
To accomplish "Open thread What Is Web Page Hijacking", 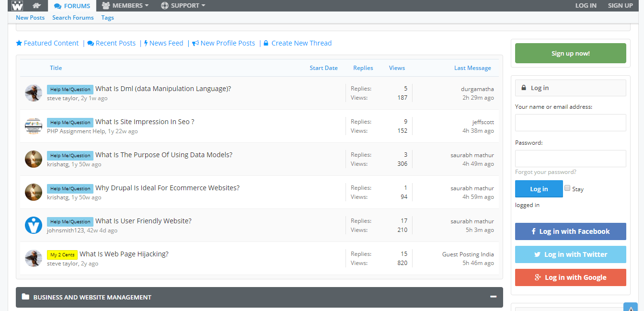I will [x=124, y=254].
